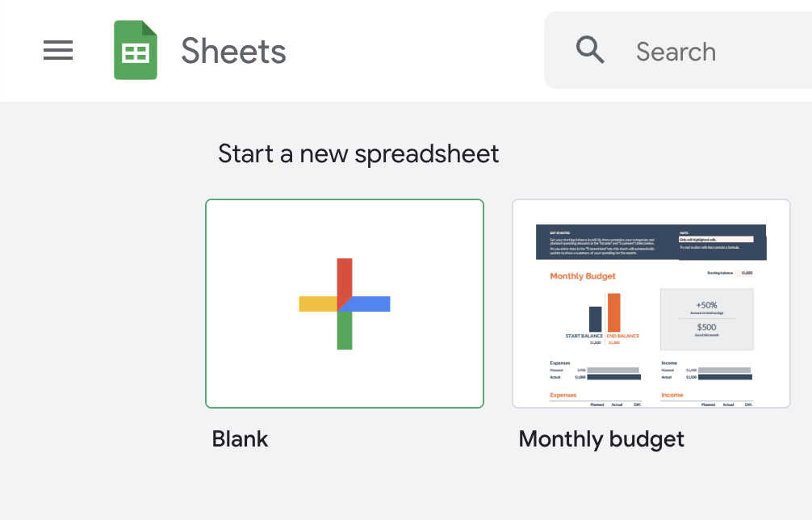
Task: Click the "Start a new spreadsheet" heading
Action: point(358,154)
